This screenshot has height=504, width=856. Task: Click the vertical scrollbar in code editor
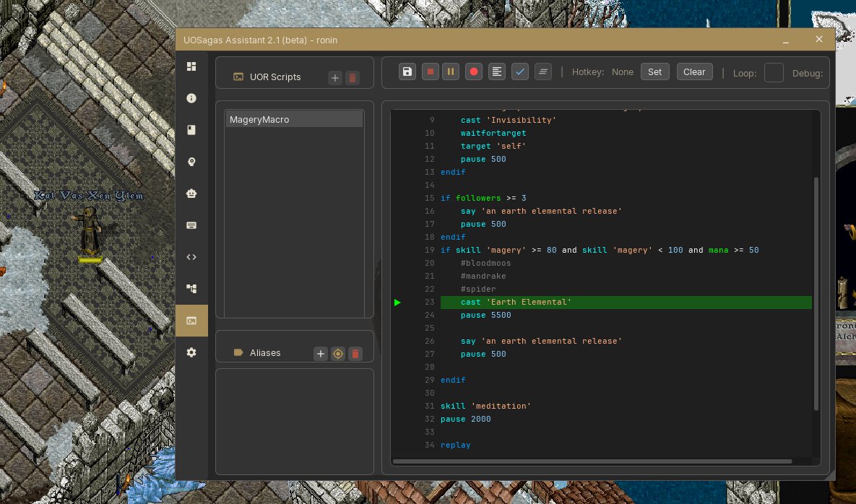point(816,293)
